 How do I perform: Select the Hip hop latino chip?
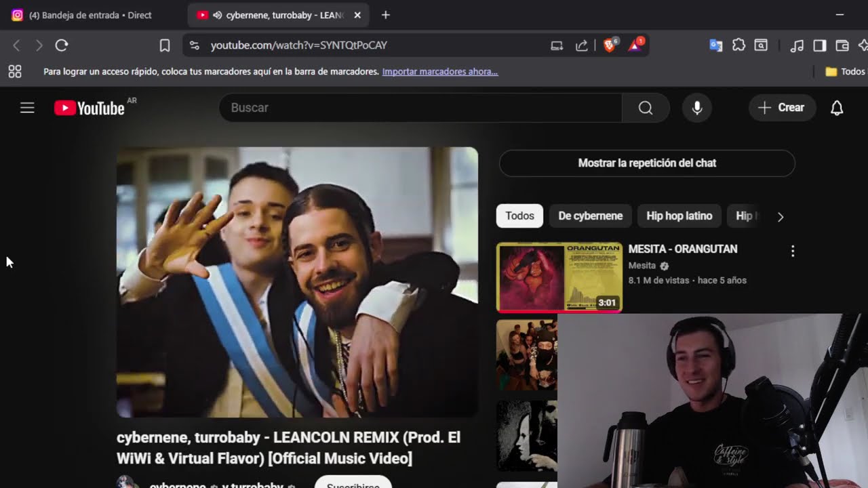(679, 216)
